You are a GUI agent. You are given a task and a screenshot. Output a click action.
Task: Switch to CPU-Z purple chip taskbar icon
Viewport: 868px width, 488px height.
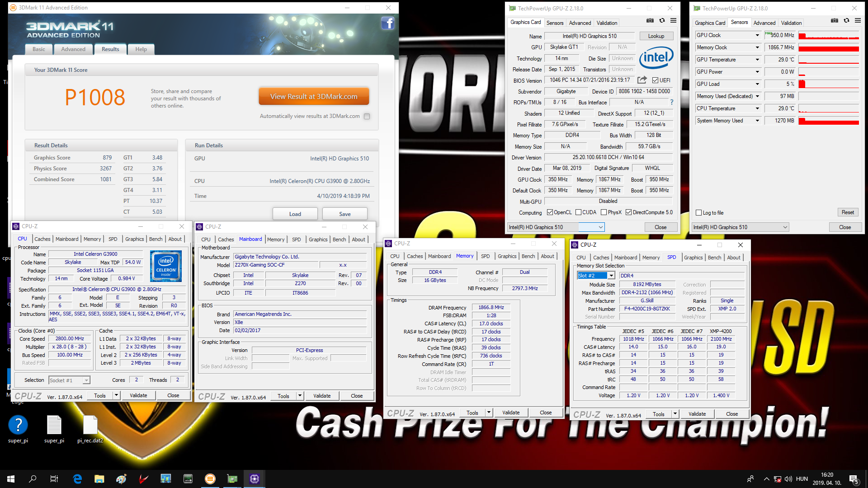(255, 479)
